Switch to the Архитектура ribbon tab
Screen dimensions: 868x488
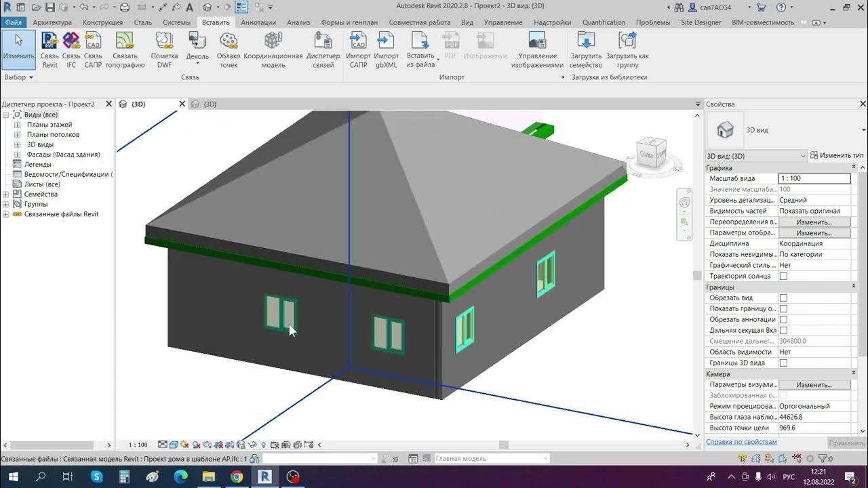pos(52,22)
